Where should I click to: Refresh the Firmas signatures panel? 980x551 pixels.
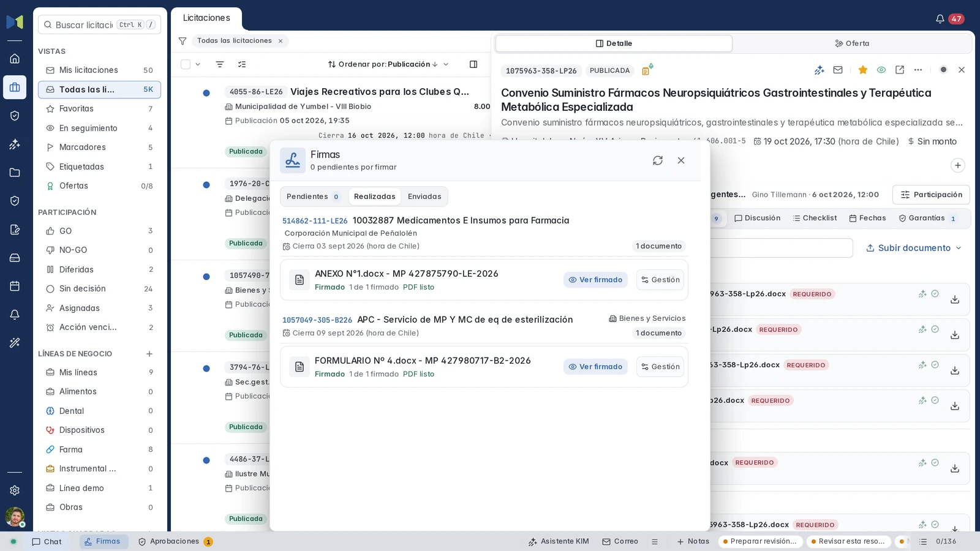(658, 160)
